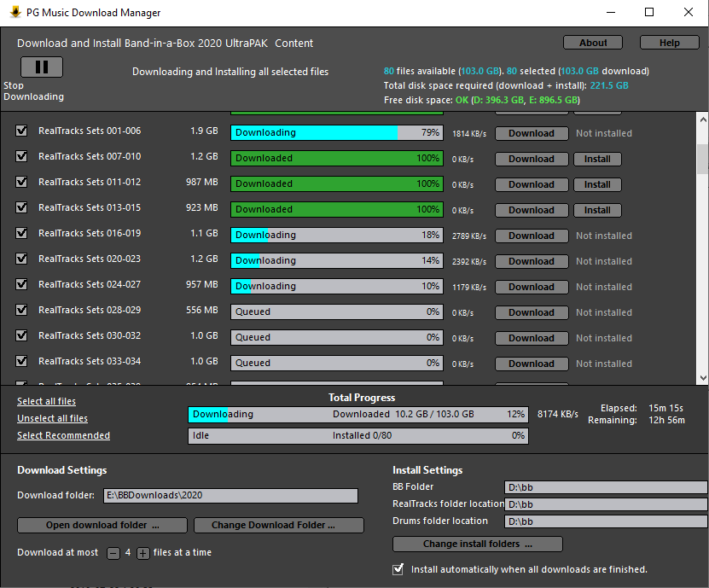Open download folder button
Screen dimensions: 709x588
pos(102,525)
